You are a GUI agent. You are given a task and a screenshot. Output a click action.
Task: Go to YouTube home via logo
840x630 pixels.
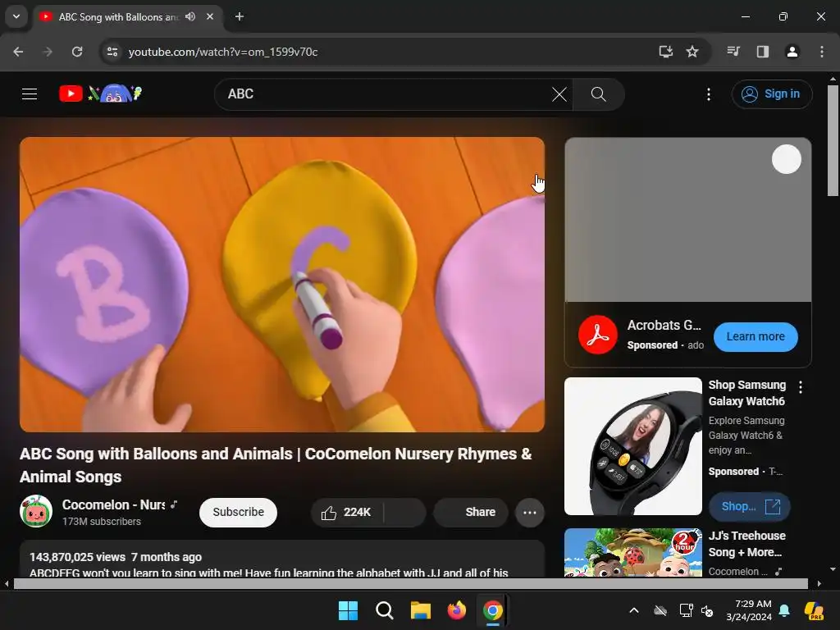(100, 94)
